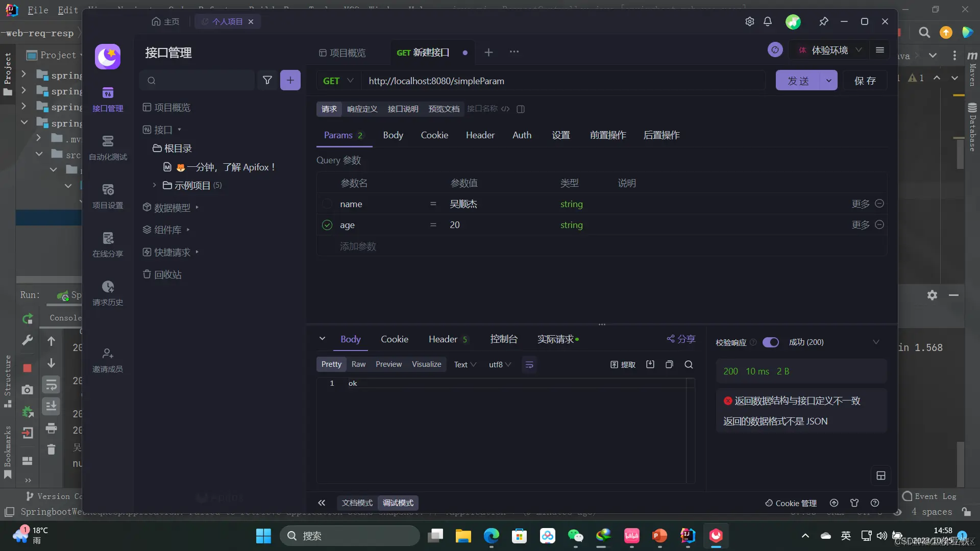This screenshot has width=980, height=551.
Task: Toggle the 校验响应 switch off
Action: tap(770, 342)
